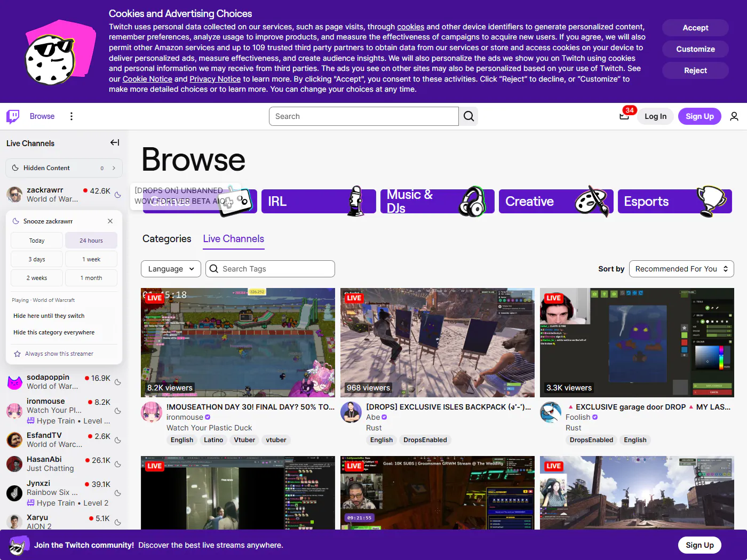
Task: Click the Log In button
Action: tap(655, 116)
